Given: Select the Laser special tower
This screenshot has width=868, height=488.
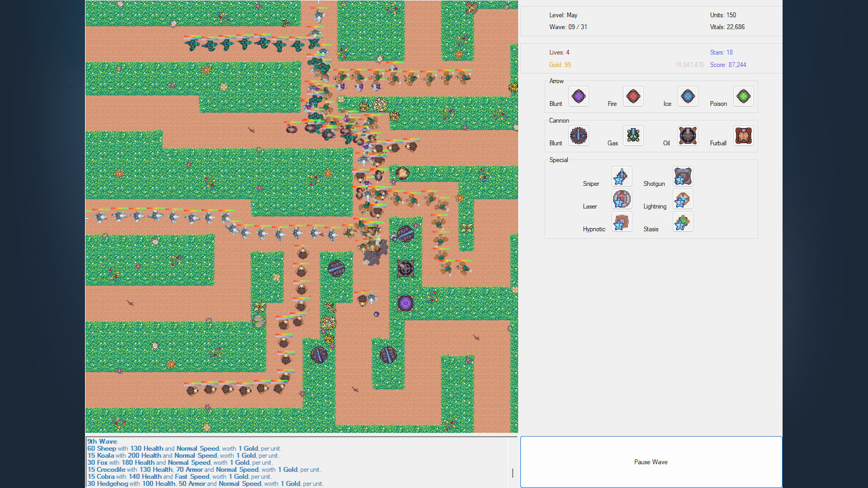Looking at the screenshot, I should (x=622, y=199).
